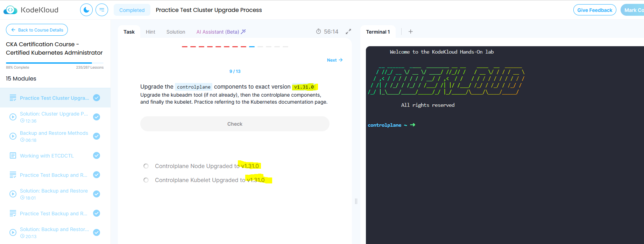The image size is (644, 244).
Task: Click the 15 Modules heading
Action: [x=21, y=78]
